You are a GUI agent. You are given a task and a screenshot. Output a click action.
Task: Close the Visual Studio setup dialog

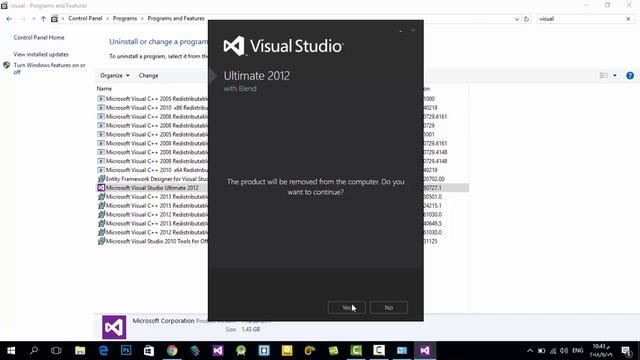(x=413, y=30)
